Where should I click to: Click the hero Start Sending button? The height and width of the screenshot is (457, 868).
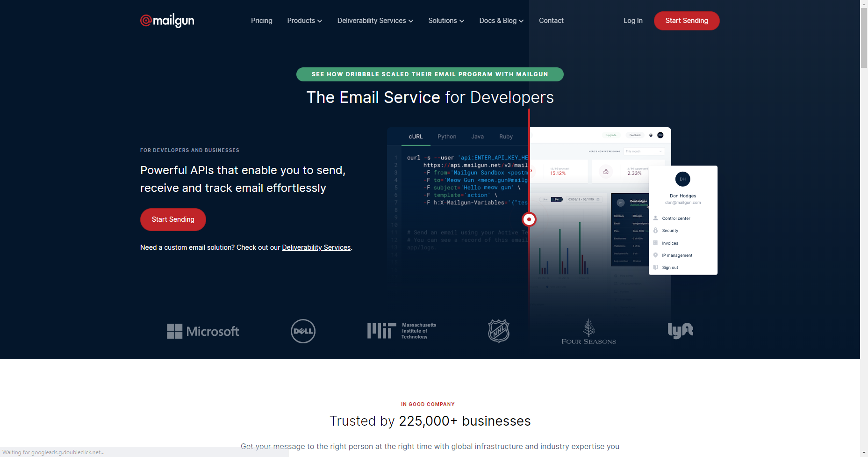pyautogui.click(x=173, y=219)
